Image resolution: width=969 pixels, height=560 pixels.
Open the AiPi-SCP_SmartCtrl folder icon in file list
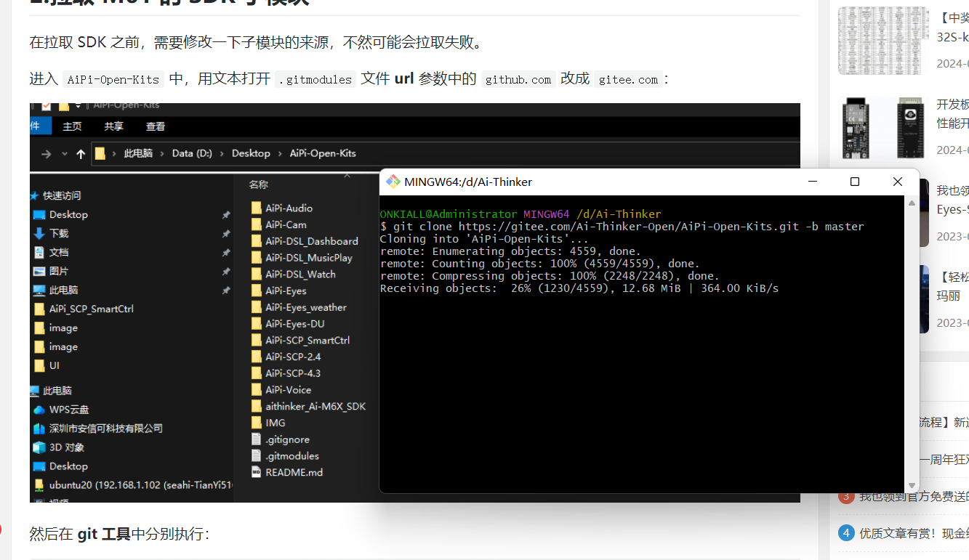coord(256,340)
